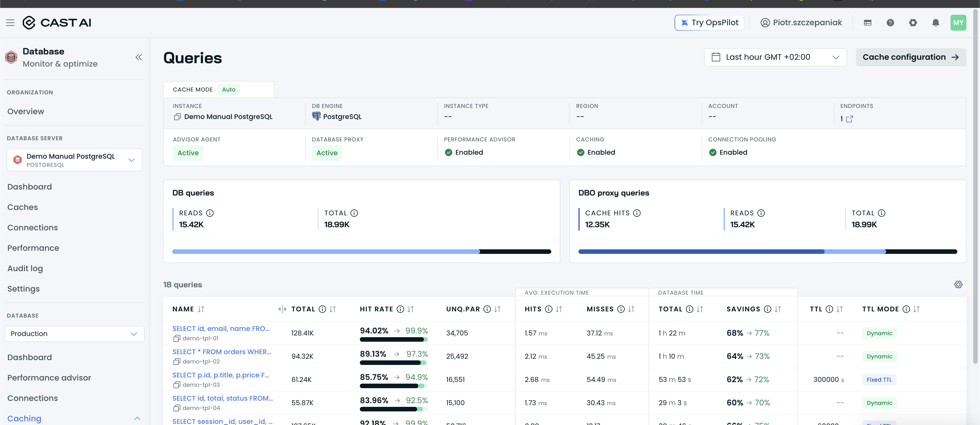Go to organization Overview
This screenshot has height=425, width=980.
(x=26, y=111)
